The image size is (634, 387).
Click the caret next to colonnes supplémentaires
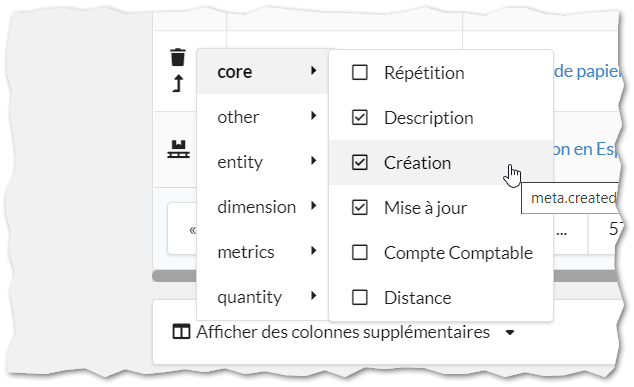[510, 333]
